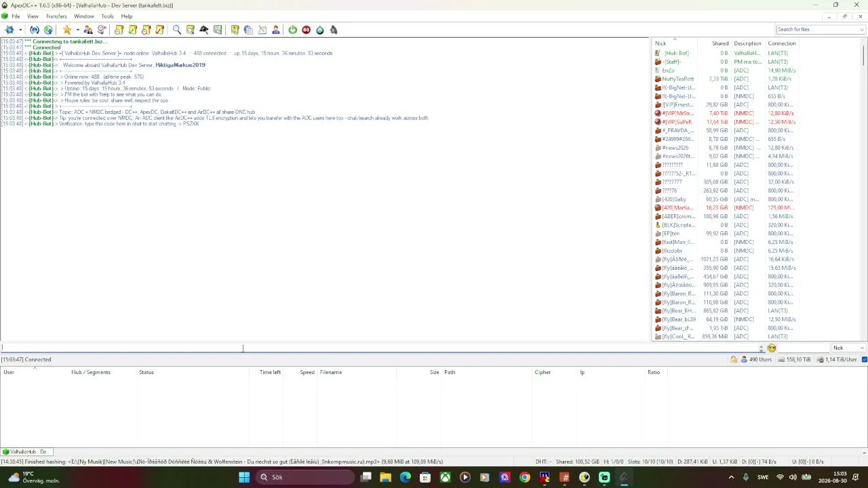Open the Search Spy hat icon
Screen dimensions: 868x488
(204, 30)
